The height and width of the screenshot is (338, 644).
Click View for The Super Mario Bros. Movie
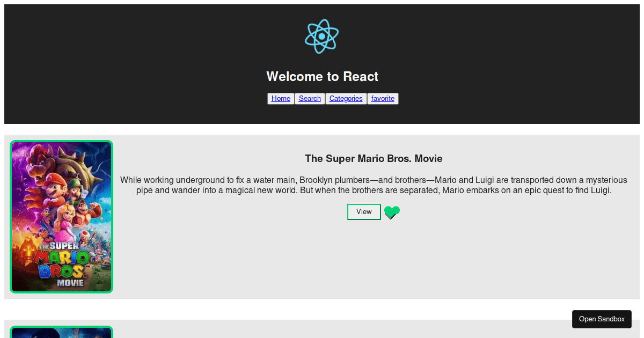click(364, 211)
